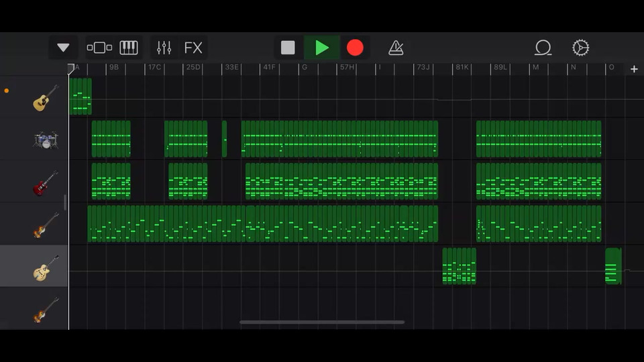Start playback with the green Play button
The width and height of the screenshot is (644, 362).
(x=322, y=48)
